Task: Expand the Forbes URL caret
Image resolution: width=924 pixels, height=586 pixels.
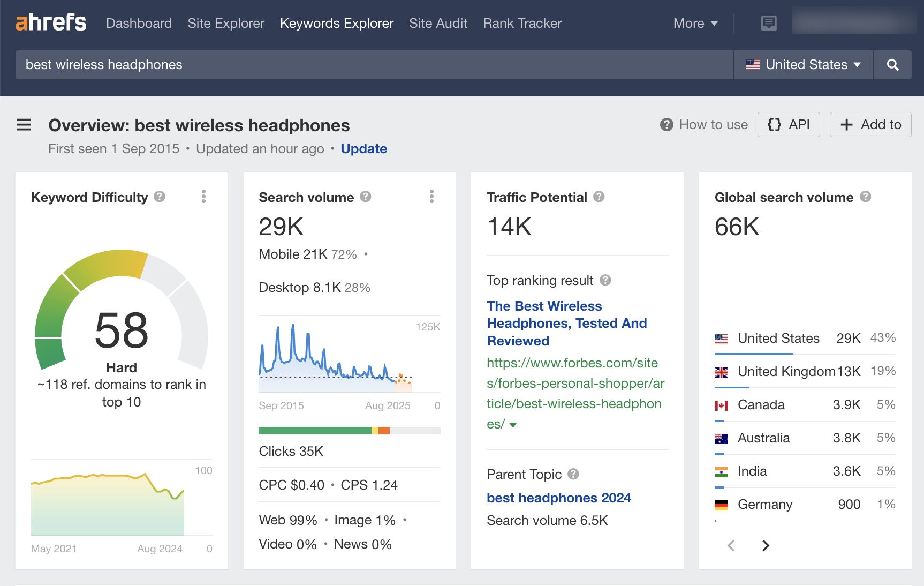Action: [x=513, y=424]
